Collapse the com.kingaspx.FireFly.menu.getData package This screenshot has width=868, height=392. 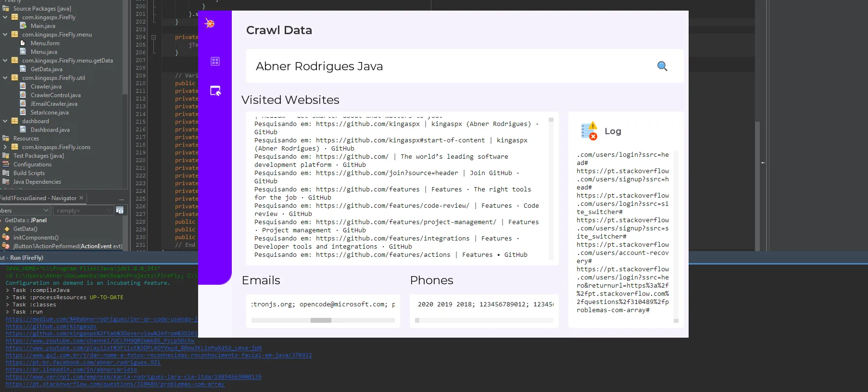tap(5, 60)
